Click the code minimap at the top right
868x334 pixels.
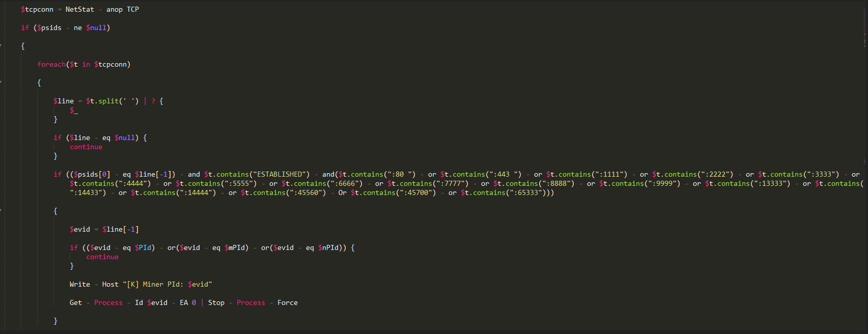coord(864,28)
